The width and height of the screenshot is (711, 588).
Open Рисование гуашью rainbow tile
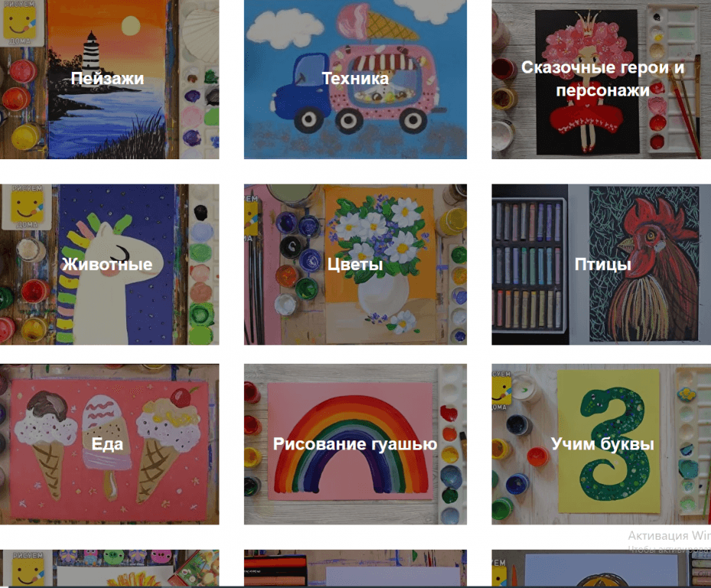pos(355,444)
